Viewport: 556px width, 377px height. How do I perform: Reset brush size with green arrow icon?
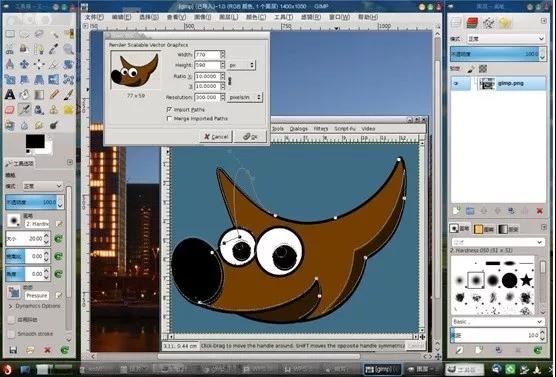click(58, 239)
